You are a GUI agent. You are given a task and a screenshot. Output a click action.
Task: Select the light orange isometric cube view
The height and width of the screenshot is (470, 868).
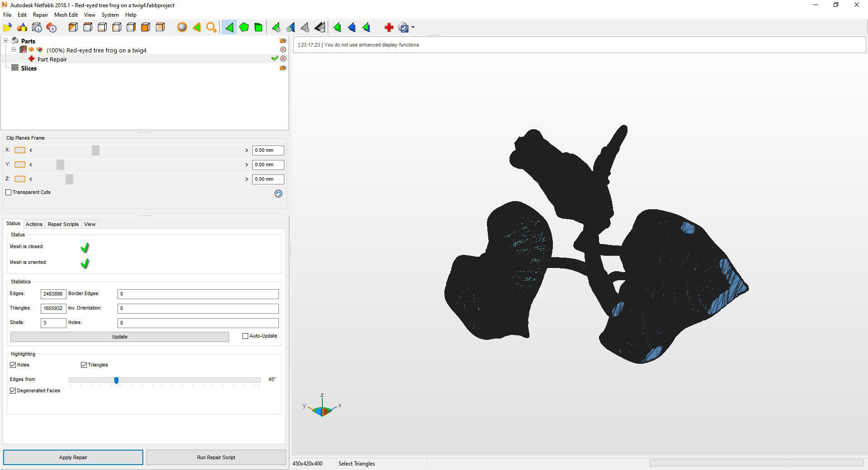pos(160,28)
